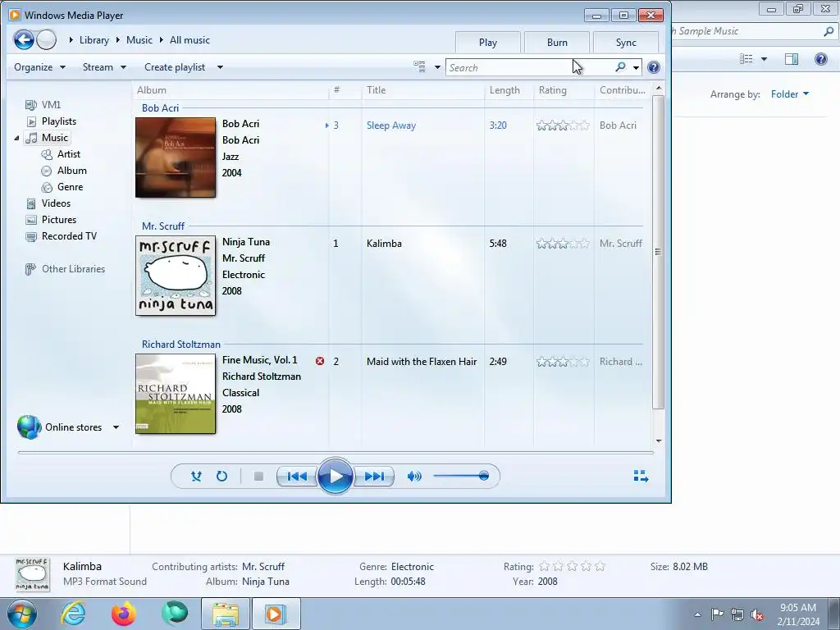Screen dimensions: 840x630
Task: Click the Fine Music album art thumbnail
Action: (176, 394)
